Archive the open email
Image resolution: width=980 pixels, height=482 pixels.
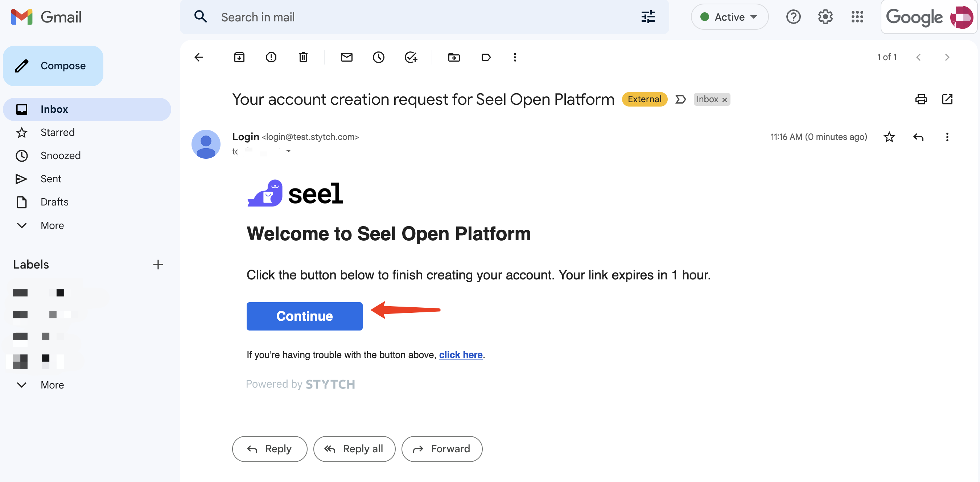coord(240,57)
